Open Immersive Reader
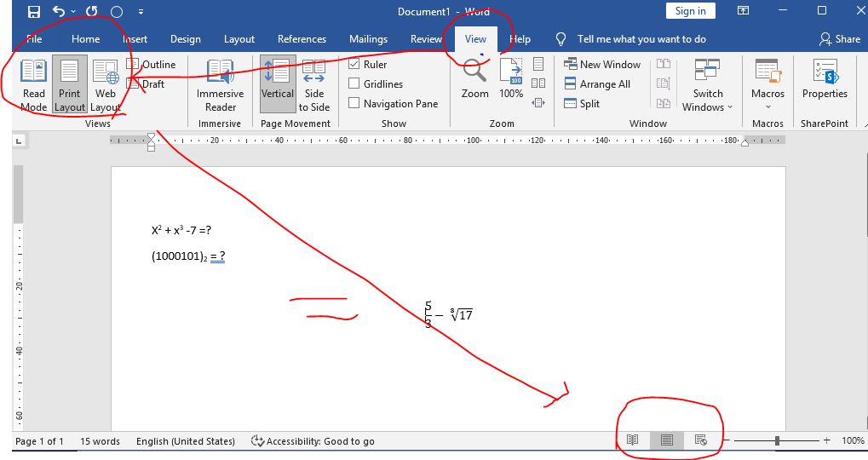Viewport: 868px width, 460px height. pyautogui.click(x=220, y=85)
